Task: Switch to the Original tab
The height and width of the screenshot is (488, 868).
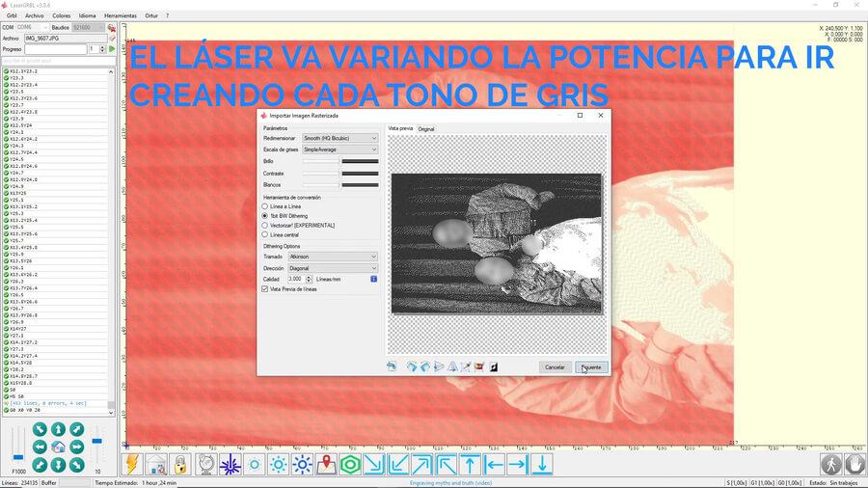Action: tap(426, 129)
